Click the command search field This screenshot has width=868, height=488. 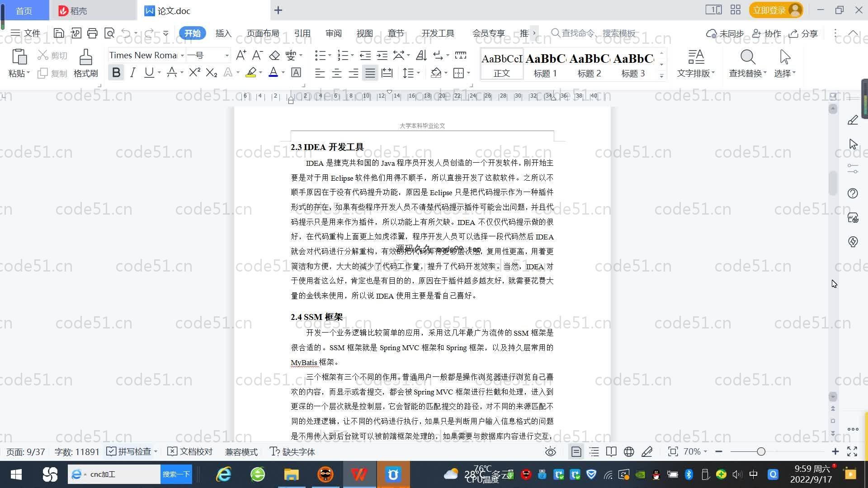coord(598,33)
